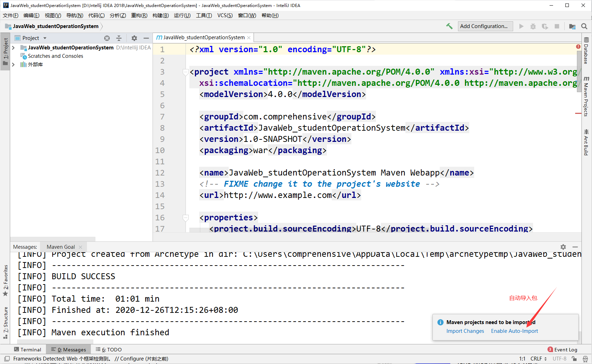Viewport: 592px width, 364px height.
Task: Click the info icon in Maven notification
Action: pos(440,322)
